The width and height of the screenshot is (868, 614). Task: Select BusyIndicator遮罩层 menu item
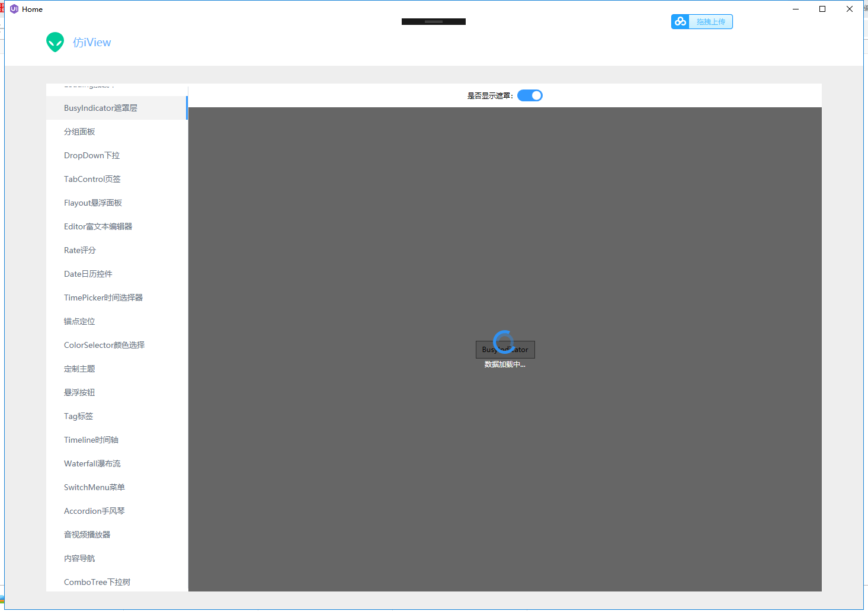117,108
